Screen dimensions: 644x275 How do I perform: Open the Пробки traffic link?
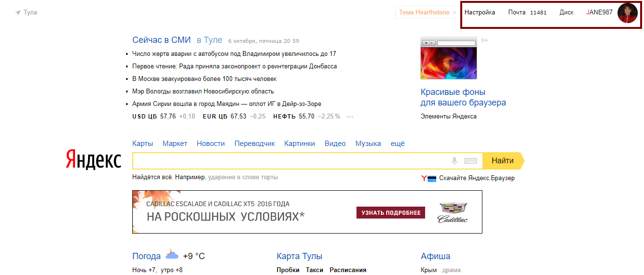288,270
